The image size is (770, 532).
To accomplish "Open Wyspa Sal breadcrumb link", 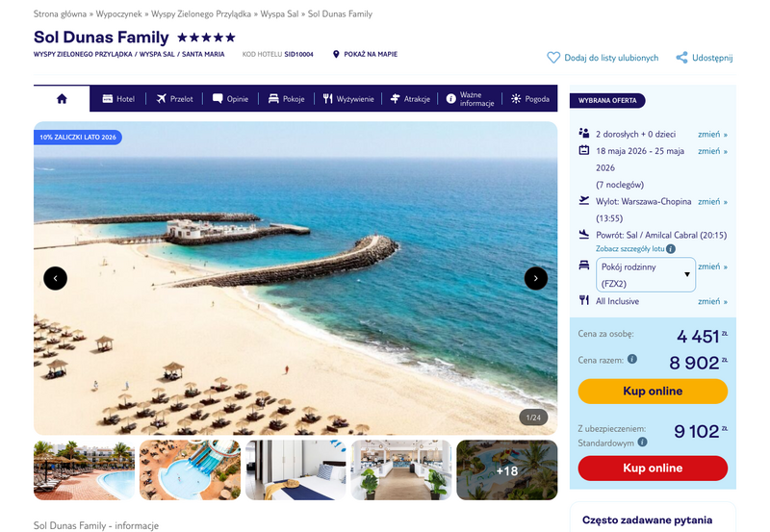I will [279, 13].
